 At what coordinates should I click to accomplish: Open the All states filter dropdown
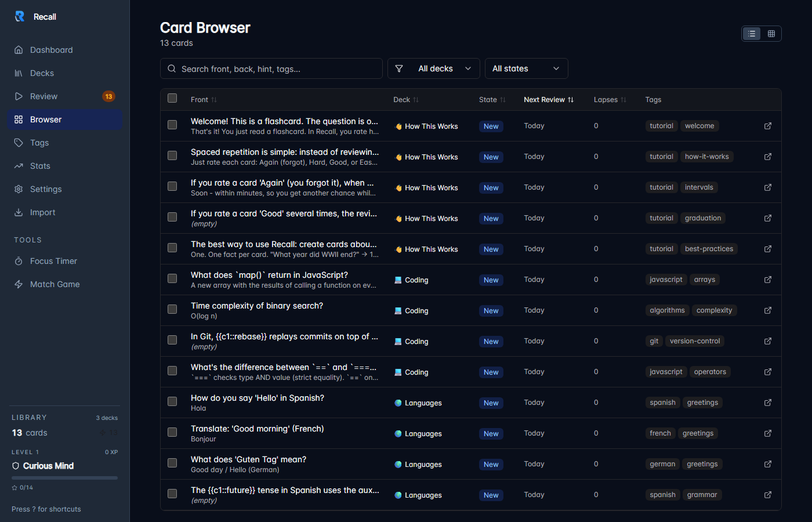tap(527, 68)
